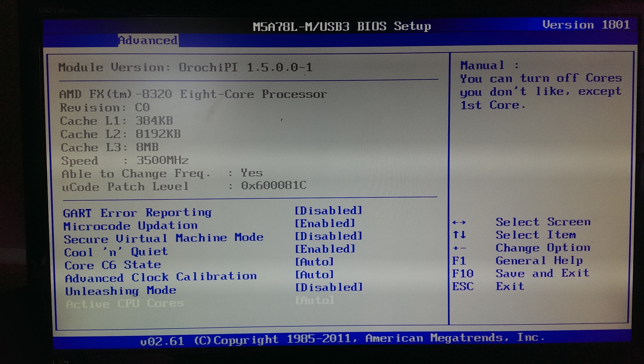Toggle Microcode Updation Enabled value
The height and width of the screenshot is (364, 644).
click(325, 223)
